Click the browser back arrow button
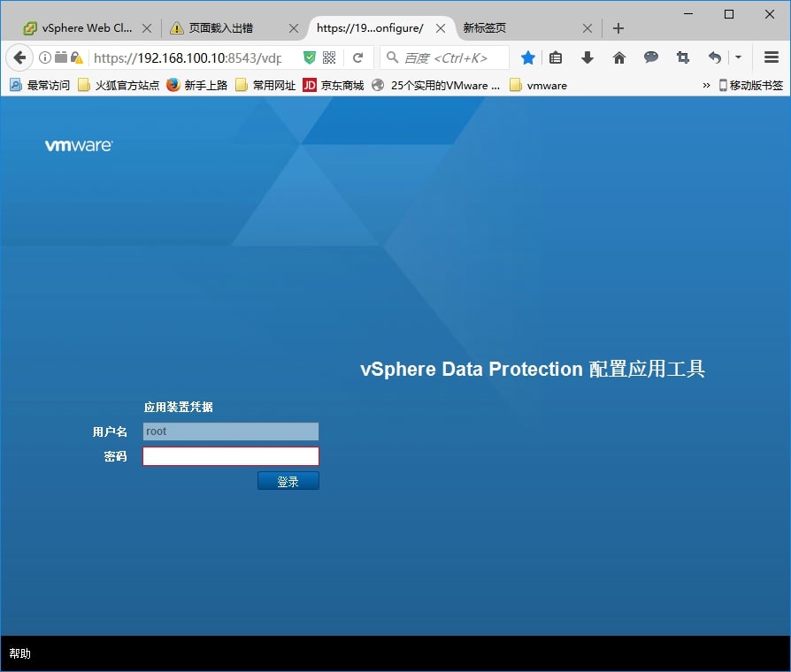Viewport: 791px width, 672px height. point(19,58)
